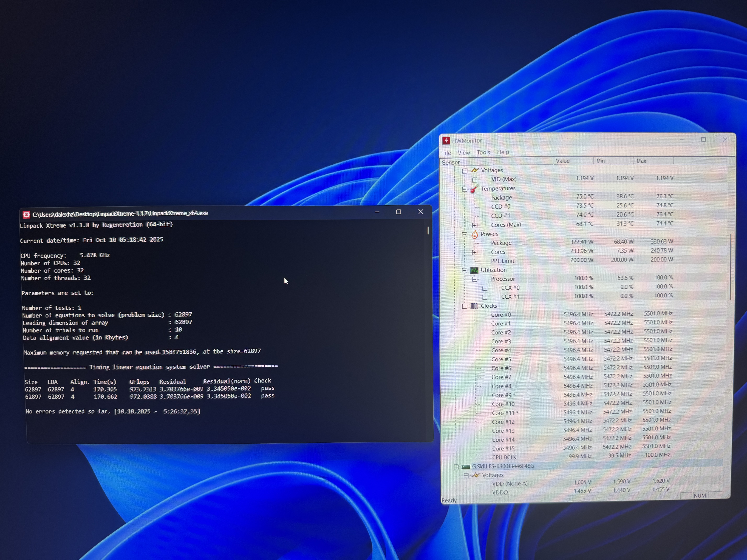Click the console window vertical scrollbar thumb

click(428, 231)
